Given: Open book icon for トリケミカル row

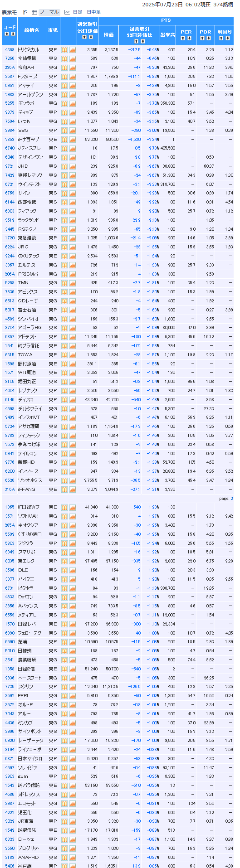Looking at the screenshot, I should (x=64, y=49).
